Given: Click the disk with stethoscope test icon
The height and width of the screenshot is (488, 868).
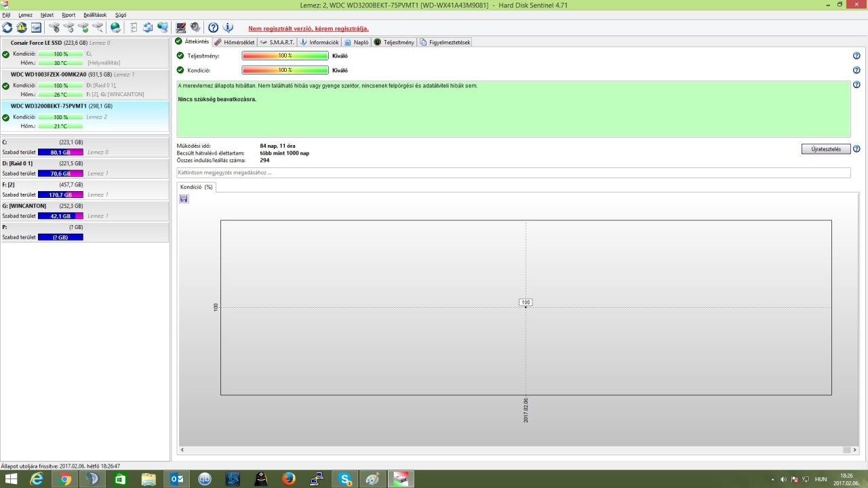Looking at the screenshot, I should tap(54, 28).
